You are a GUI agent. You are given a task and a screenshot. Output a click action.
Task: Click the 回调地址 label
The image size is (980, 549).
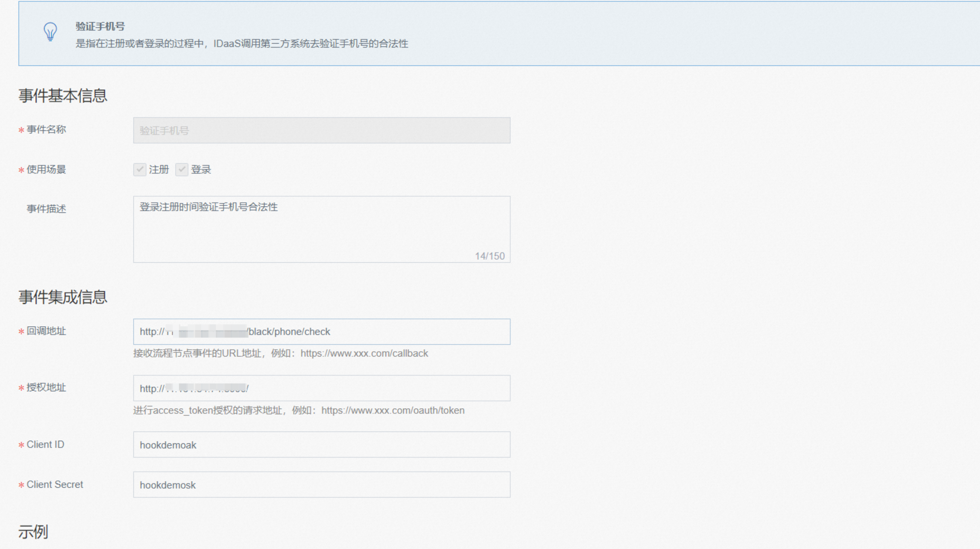click(x=46, y=331)
